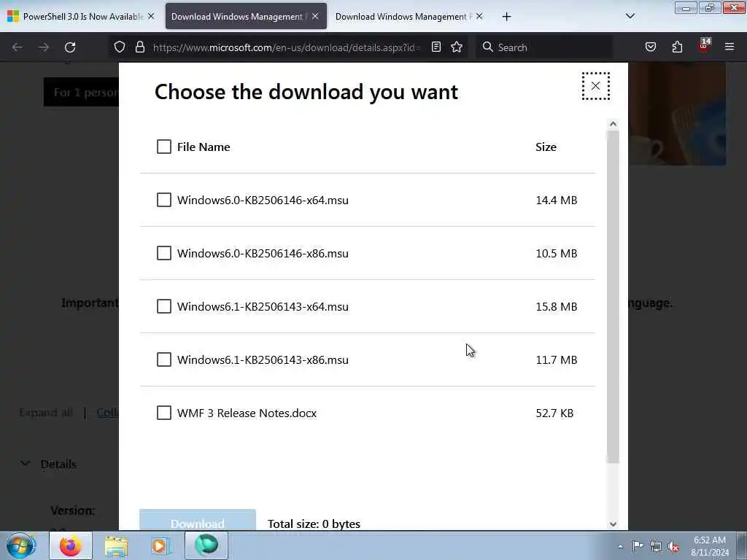This screenshot has width=747, height=560.
Task: Open the list all tabs dropdown
Action: [x=630, y=16]
